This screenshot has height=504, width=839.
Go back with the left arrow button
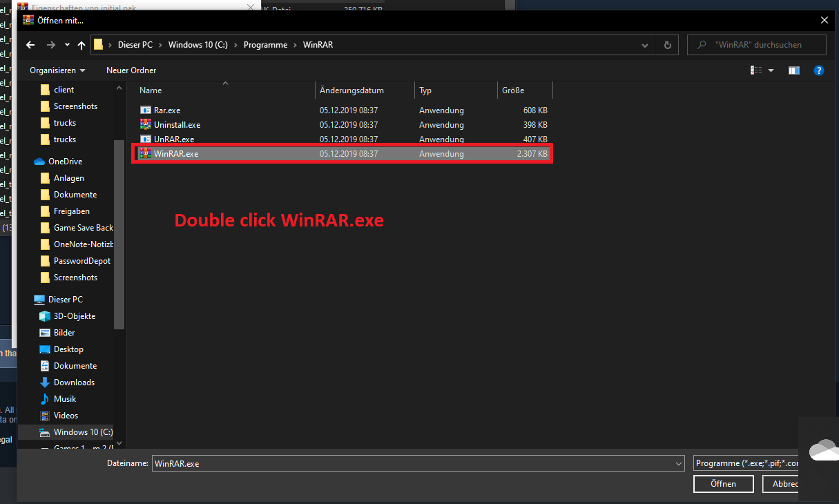pyautogui.click(x=30, y=45)
